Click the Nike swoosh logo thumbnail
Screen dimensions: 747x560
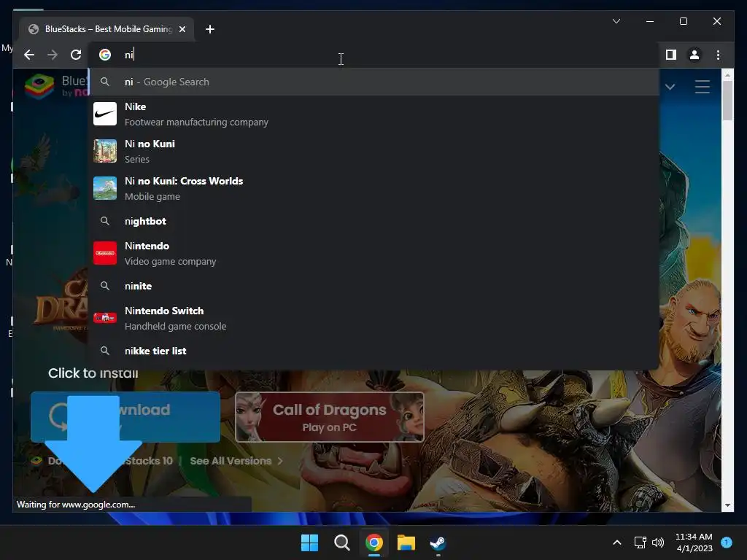(x=105, y=114)
